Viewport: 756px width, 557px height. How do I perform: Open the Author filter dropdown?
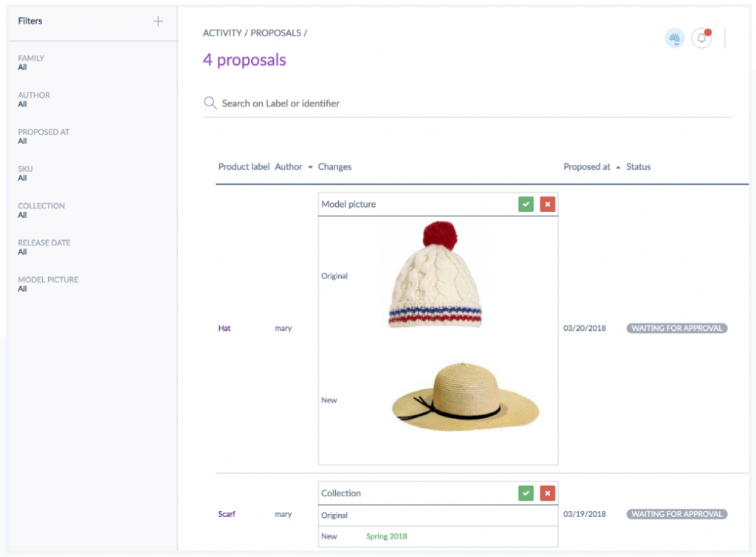pyautogui.click(x=34, y=100)
